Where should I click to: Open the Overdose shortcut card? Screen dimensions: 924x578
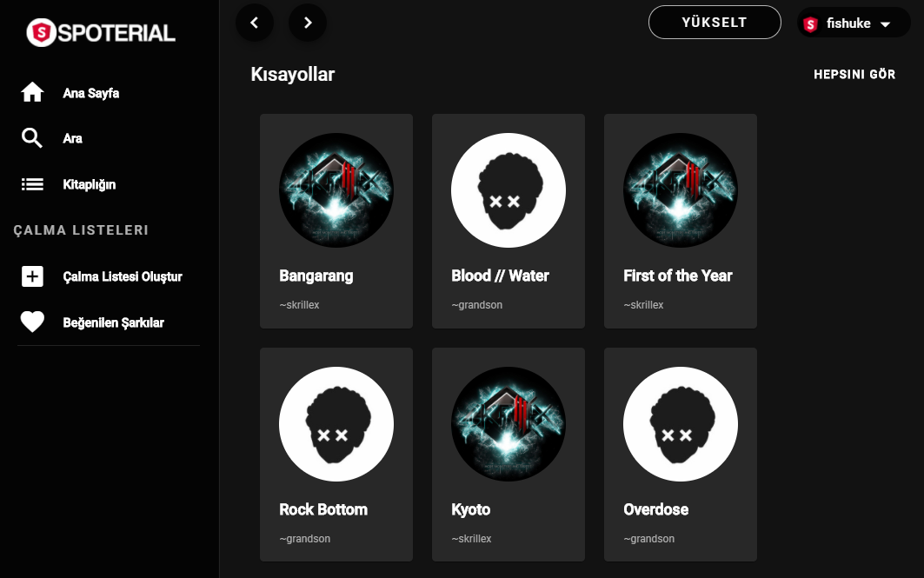pos(680,454)
